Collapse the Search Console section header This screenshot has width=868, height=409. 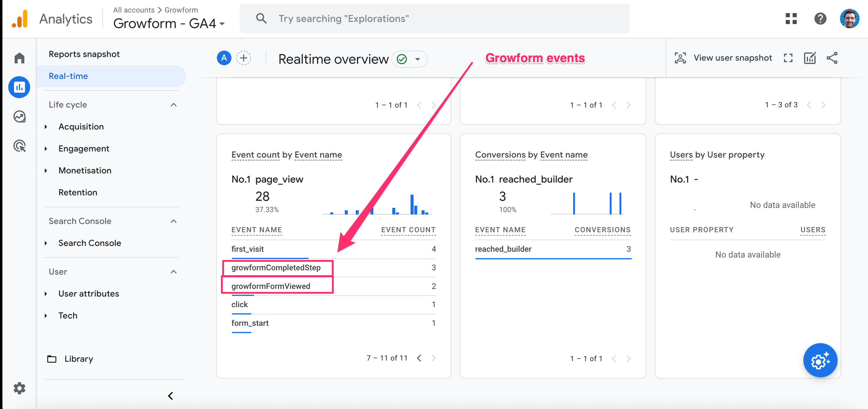pyautogui.click(x=174, y=221)
